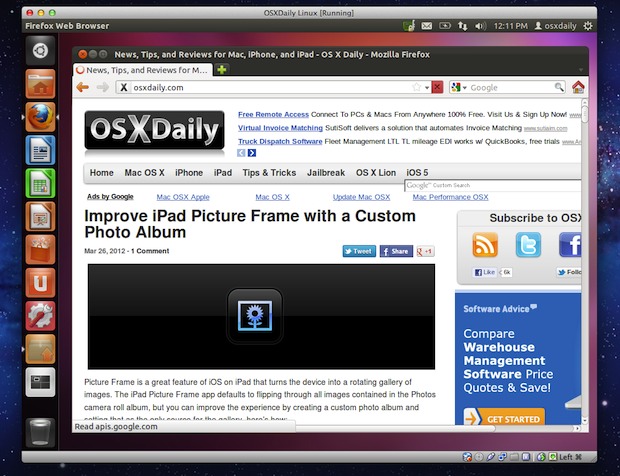Open Free Remote Access ad link
The image size is (620, 476).
273,115
